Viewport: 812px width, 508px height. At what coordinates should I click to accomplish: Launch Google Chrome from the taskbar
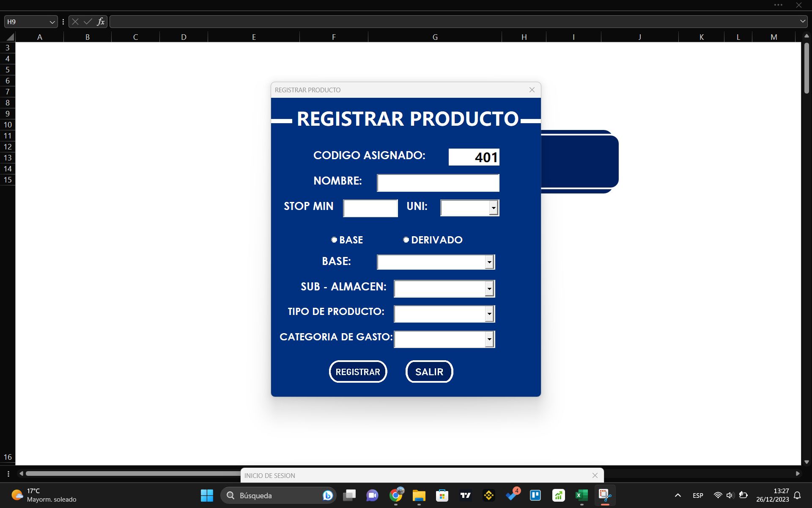[397, 495]
